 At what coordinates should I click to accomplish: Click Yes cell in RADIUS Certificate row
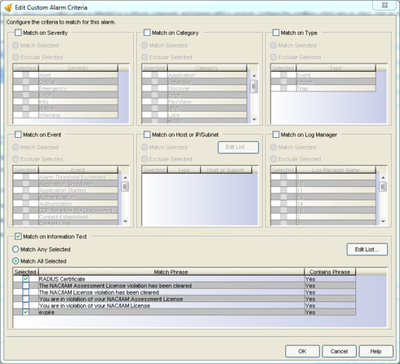[330, 279]
